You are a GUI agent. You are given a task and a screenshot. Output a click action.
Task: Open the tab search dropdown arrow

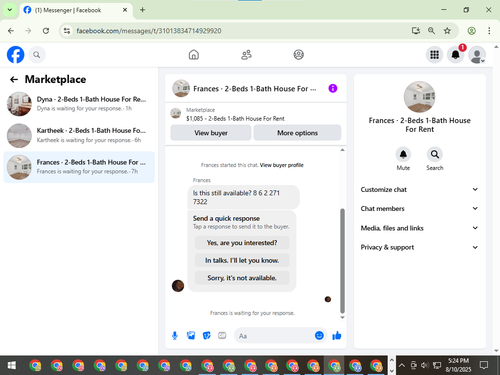tap(10, 10)
